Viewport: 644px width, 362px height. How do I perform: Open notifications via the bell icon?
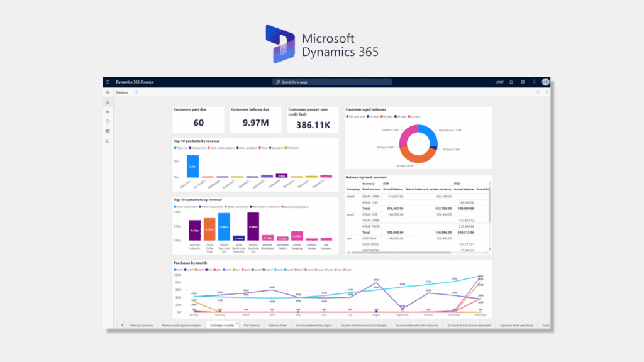pyautogui.click(x=511, y=82)
